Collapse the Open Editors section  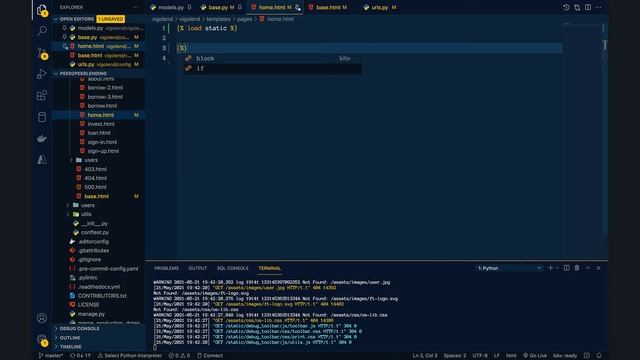pos(56,19)
